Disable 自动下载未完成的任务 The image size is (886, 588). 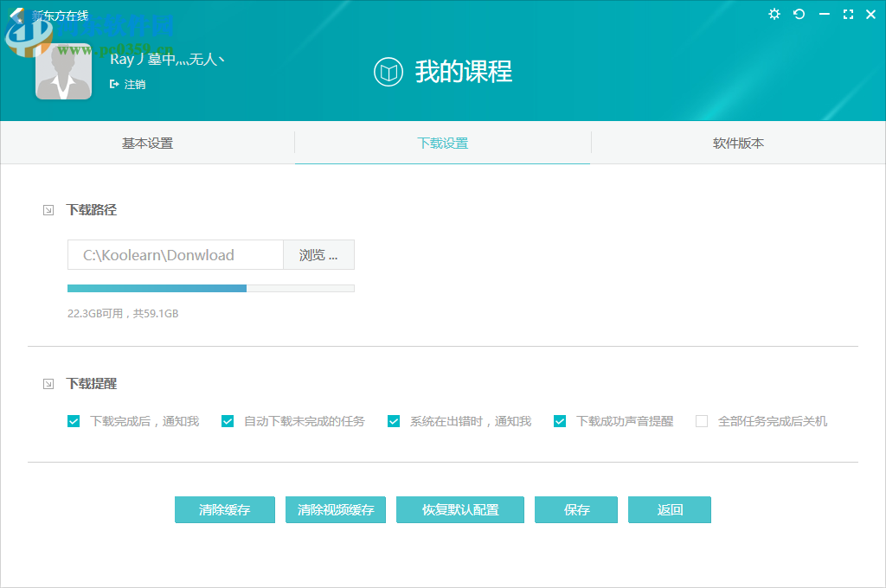pyautogui.click(x=227, y=421)
